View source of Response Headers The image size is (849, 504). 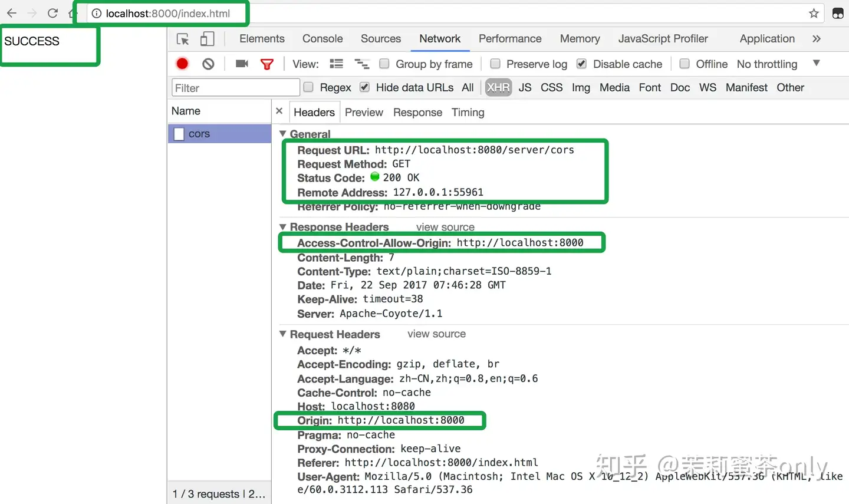[x=445, y=227]
